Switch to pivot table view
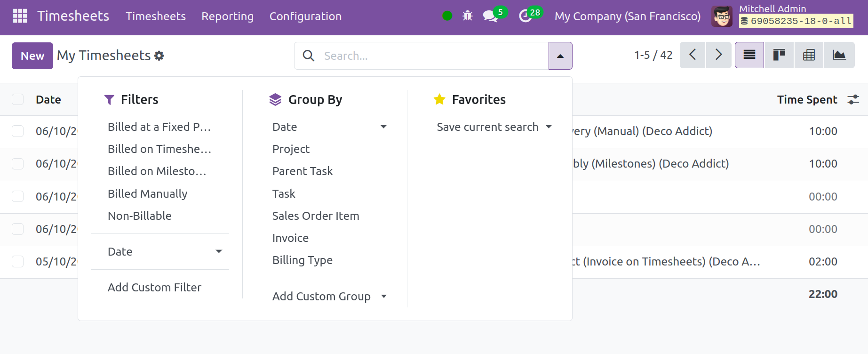868x354 pixels. point(809,55)
